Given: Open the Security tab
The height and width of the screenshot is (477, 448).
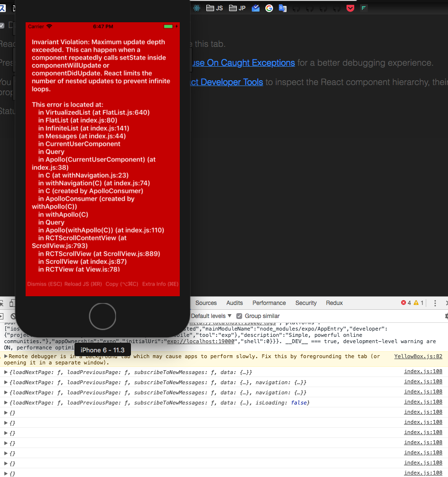Looking at the screenshot, I should coord(306,303).
